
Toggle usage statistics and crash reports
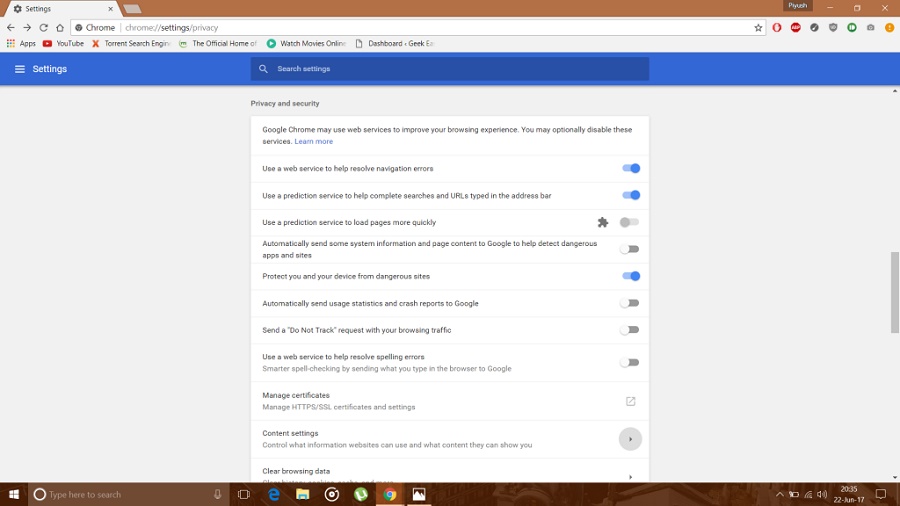[x=629, y=303]
